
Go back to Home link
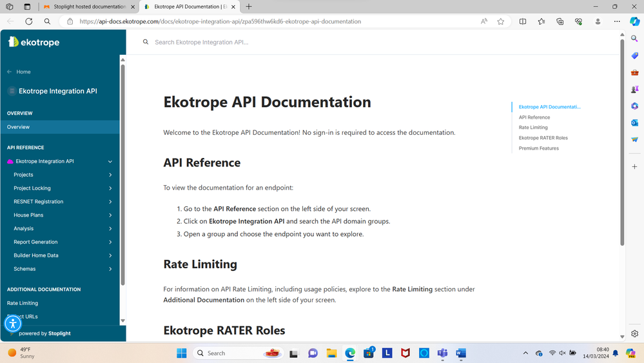23,72
